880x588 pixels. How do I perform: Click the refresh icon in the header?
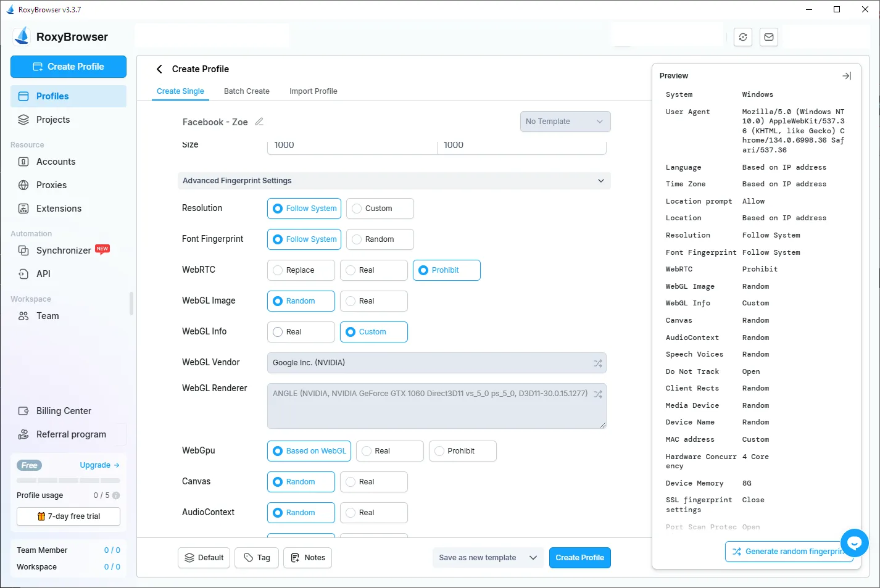(743, 37)
